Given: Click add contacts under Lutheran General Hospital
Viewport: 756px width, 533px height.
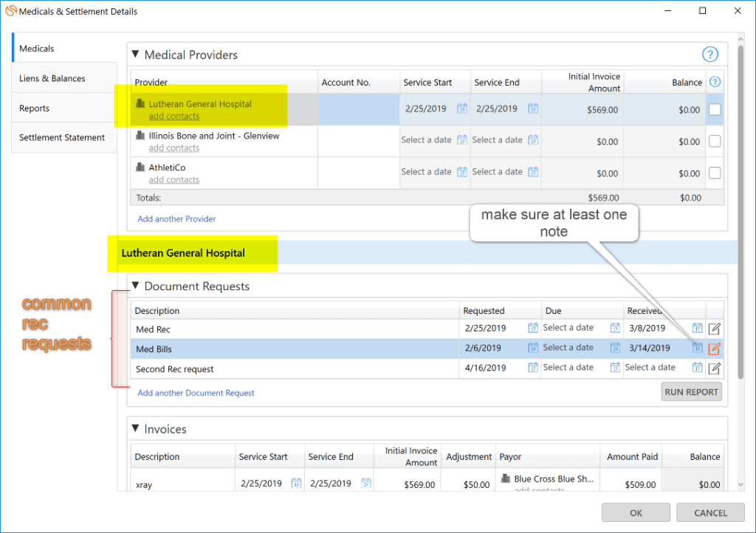Looking at the screenshot, I should click(x=174, y=116).
